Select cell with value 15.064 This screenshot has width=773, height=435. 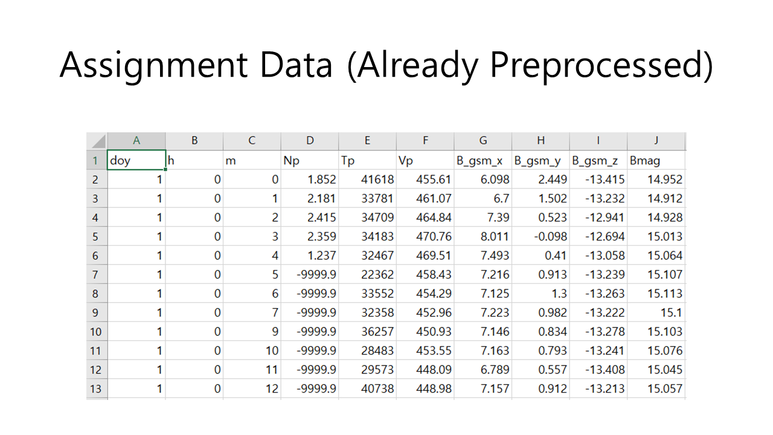click(656, 255)
